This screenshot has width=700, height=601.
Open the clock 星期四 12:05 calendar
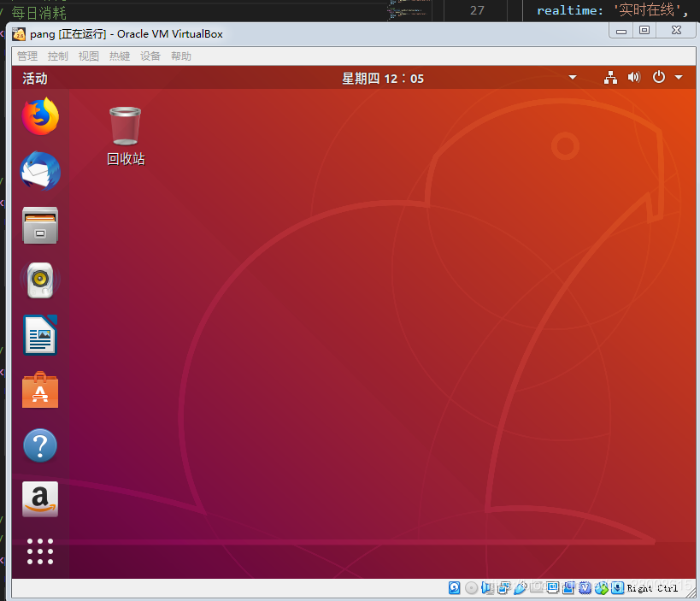pyautogui.click(x=383, y=78)
